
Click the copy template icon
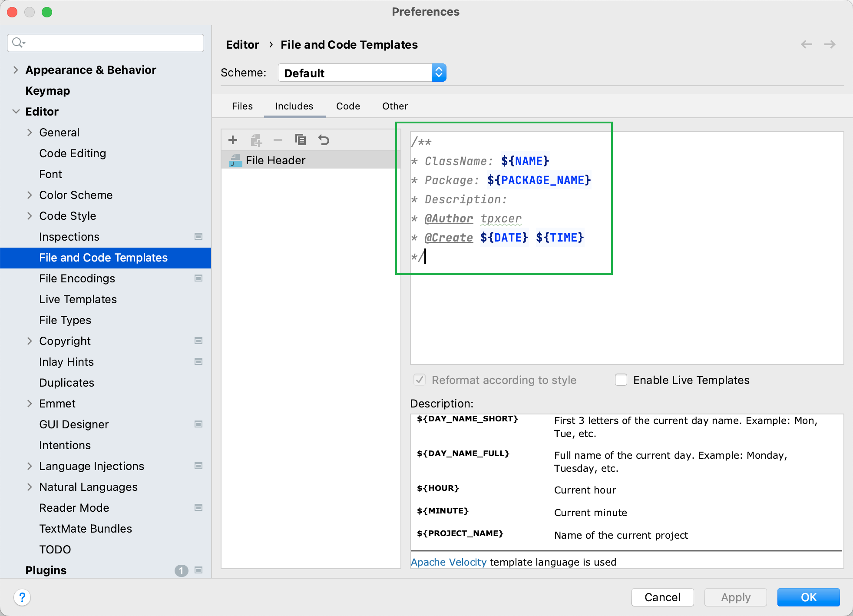coord(301,140)
